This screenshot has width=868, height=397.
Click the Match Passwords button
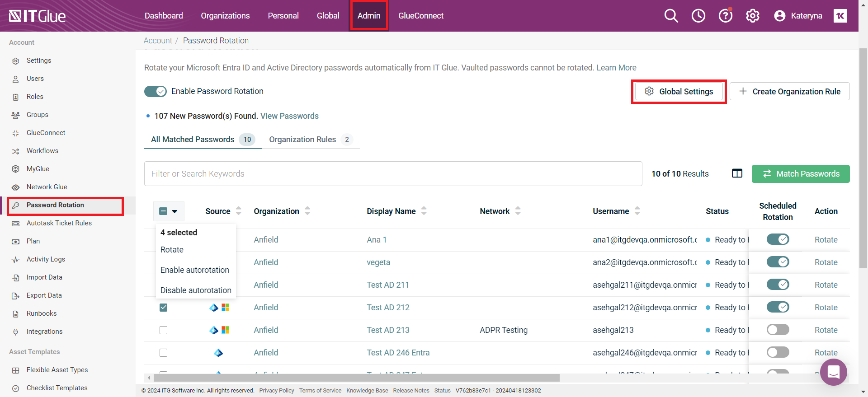pyautogui.click(x=801, y=174)
